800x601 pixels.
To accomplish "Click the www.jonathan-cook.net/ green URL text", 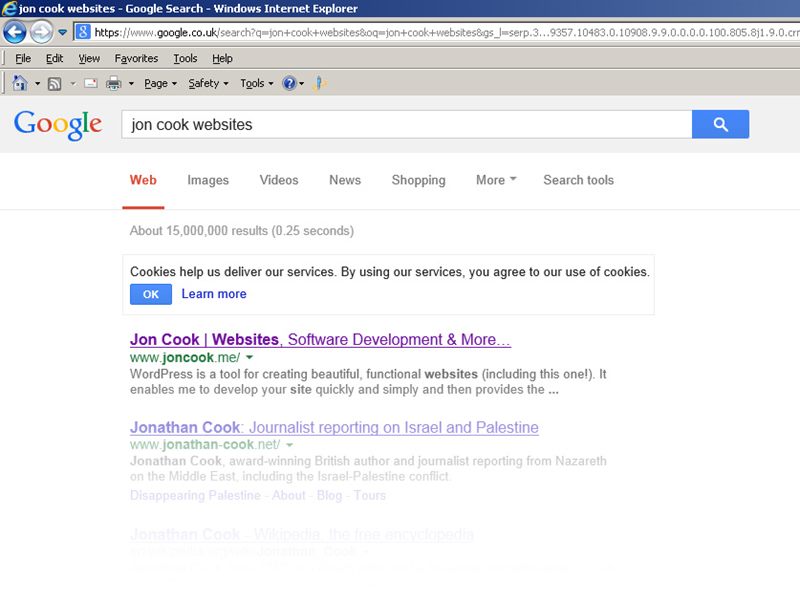I will [x=205, y=444].
